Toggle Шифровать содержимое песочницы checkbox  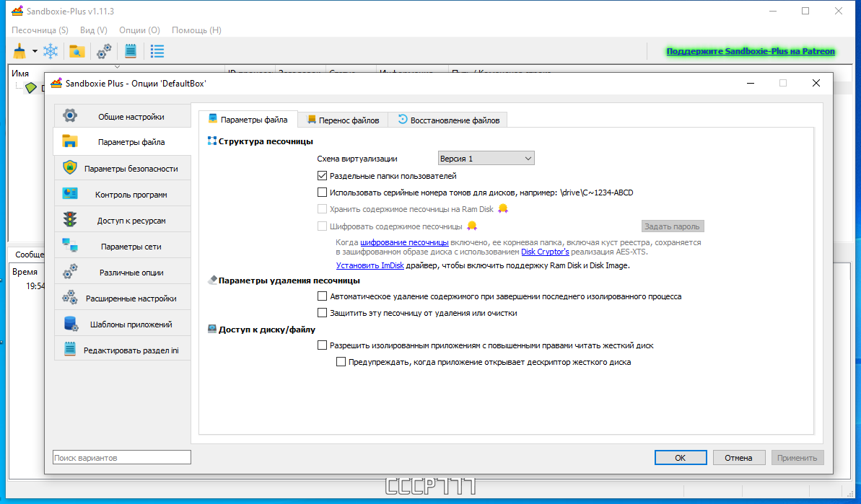323,226
